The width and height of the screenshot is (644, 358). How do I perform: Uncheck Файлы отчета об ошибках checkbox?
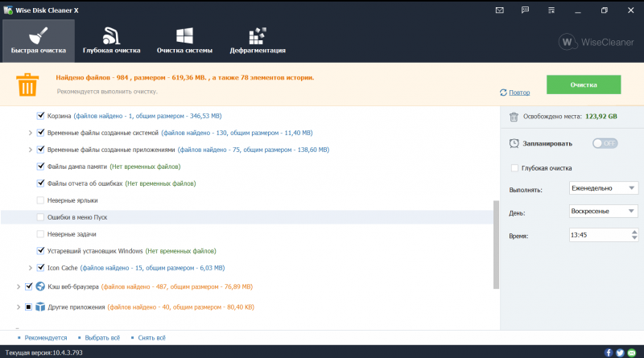(x=40, y=183)
